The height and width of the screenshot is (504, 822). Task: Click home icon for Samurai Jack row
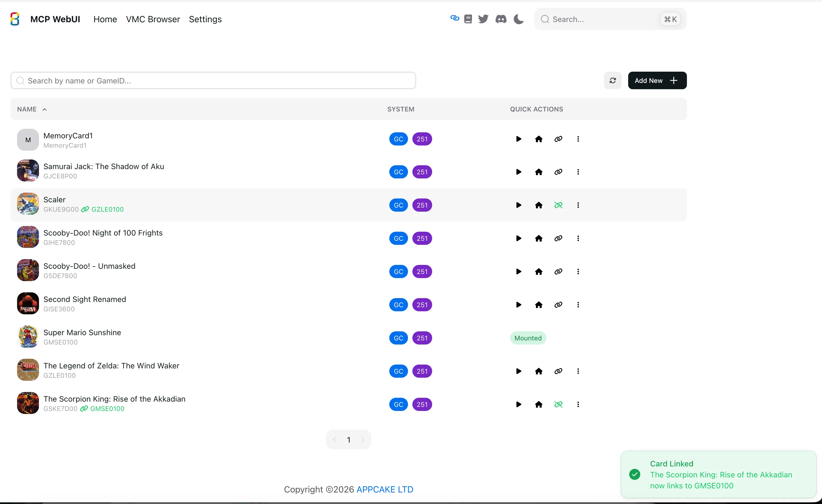point(538,172)
